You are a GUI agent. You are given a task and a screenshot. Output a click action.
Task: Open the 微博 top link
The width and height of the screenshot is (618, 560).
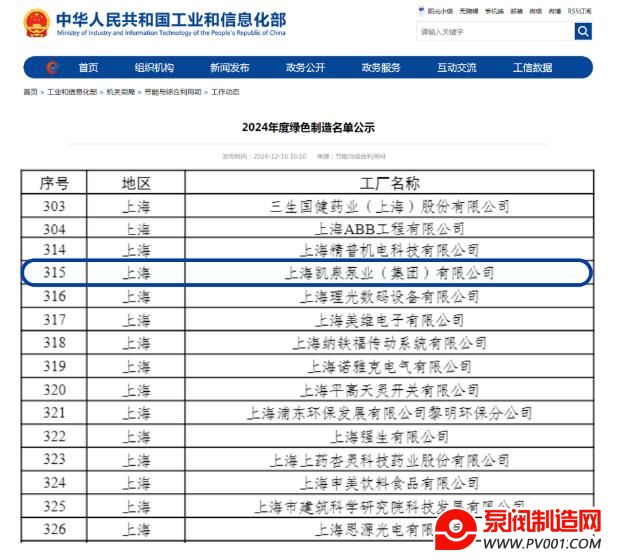click(x=555, y=11)
